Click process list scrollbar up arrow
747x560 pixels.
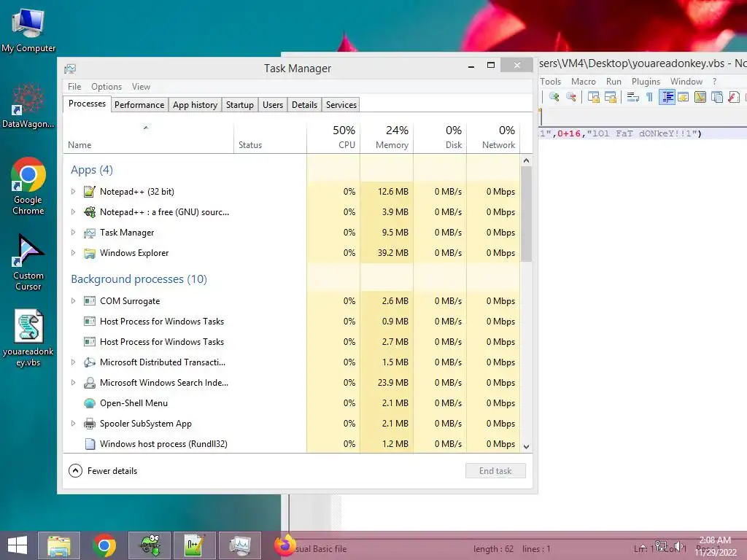tap(527, 160)
